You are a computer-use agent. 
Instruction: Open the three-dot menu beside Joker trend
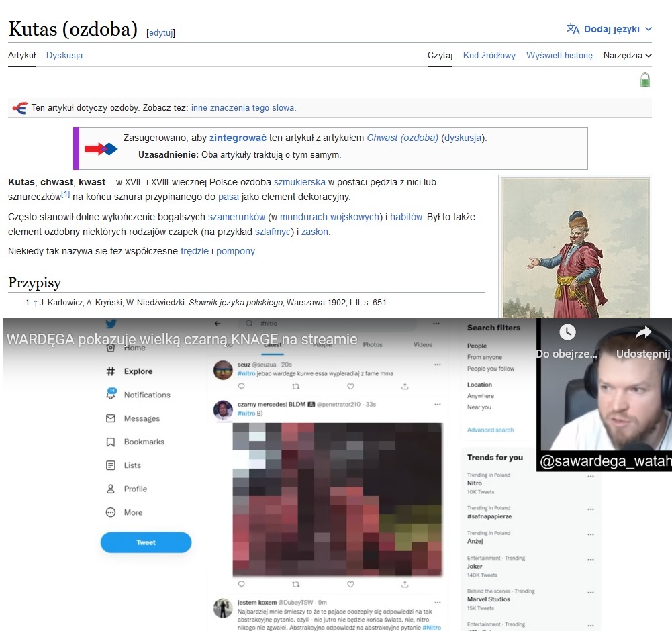tap(591, 559)
